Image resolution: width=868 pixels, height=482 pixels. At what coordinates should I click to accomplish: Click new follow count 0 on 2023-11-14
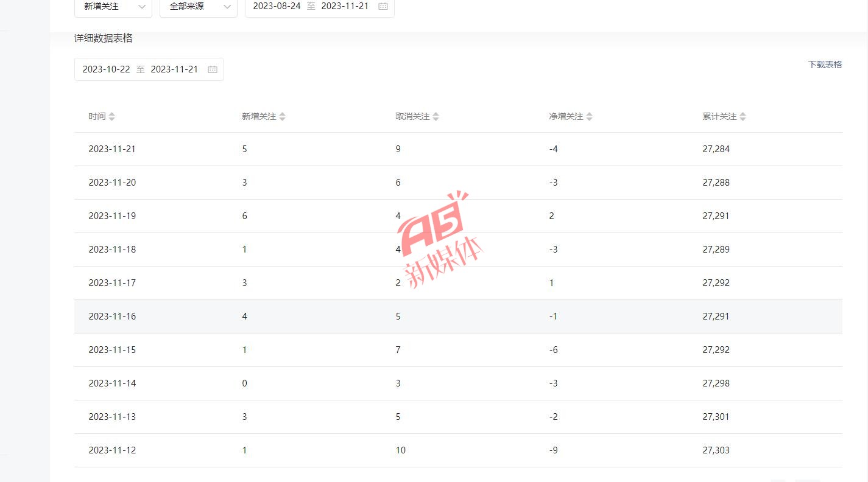coord(245,383)
